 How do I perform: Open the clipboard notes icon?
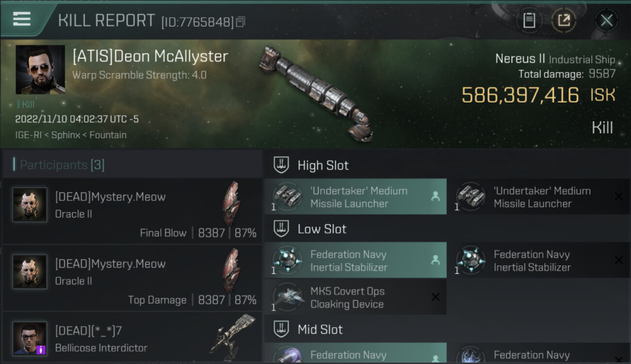[x=529, y=20]
